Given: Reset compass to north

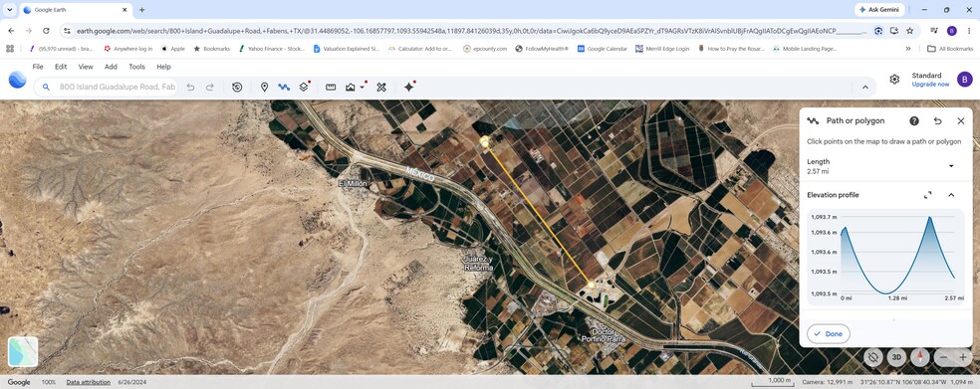Looking at the screenshot, I should 919,357.
